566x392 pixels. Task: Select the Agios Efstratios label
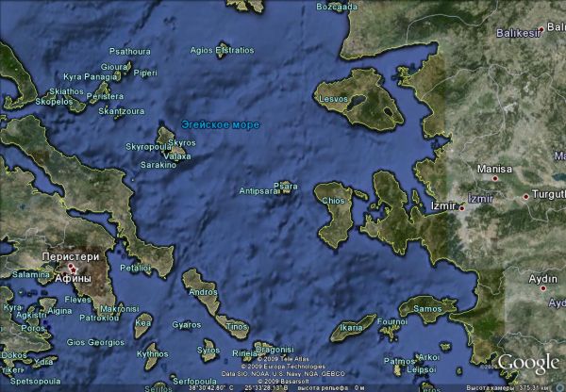click(222, 49)
